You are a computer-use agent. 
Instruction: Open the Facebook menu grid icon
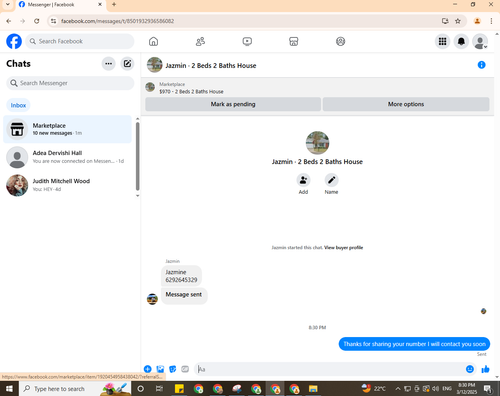442,41
